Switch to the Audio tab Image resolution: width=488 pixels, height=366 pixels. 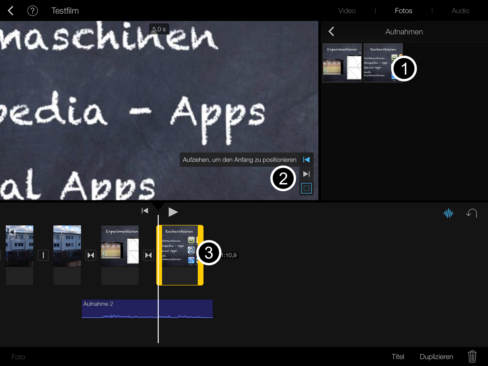tap(460, 11)
